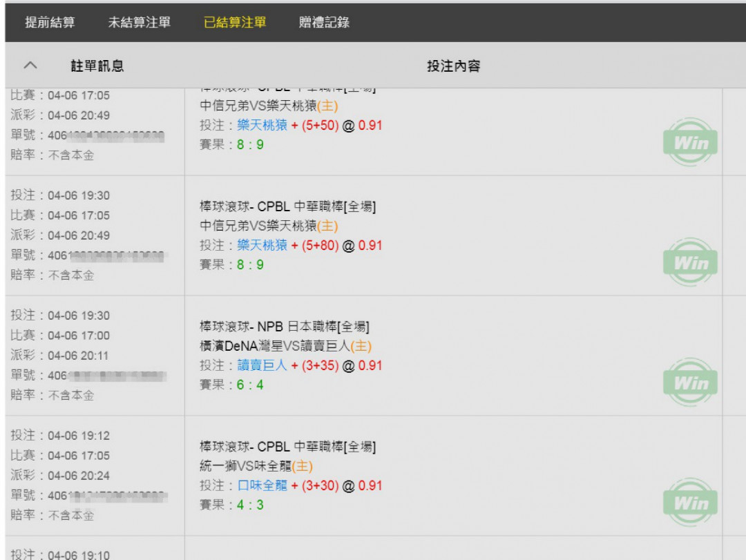Click result 8 : 9 of (5+80) bet
746x560 pixels.
pyautogui.click(x=250, y=264)
